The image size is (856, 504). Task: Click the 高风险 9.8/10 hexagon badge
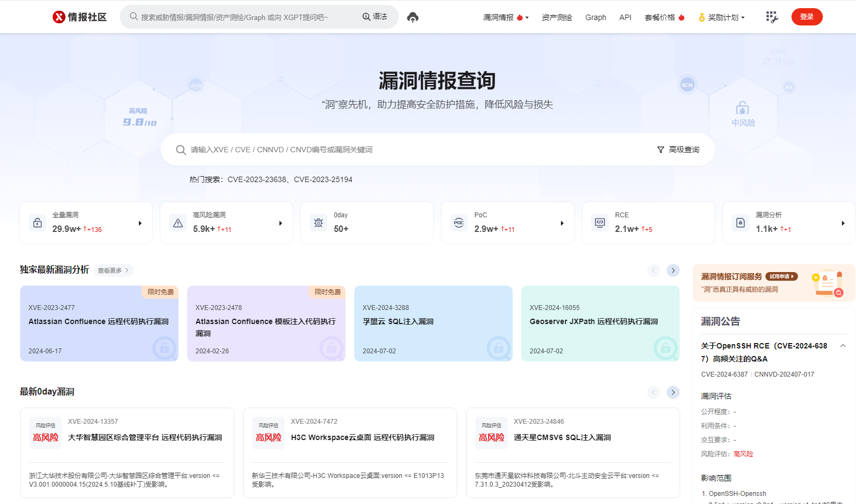[139, 118]
